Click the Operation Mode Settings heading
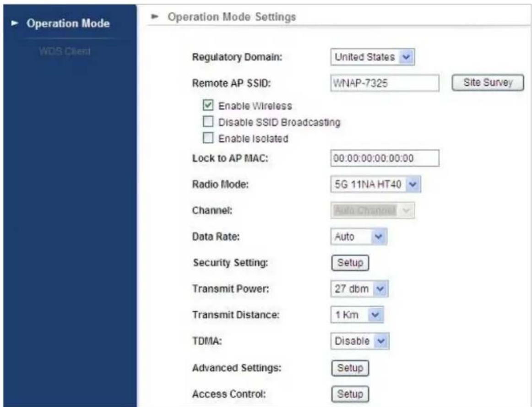This screenshot has width=532, height=407. pyautogui.click(x=232, y=17)
